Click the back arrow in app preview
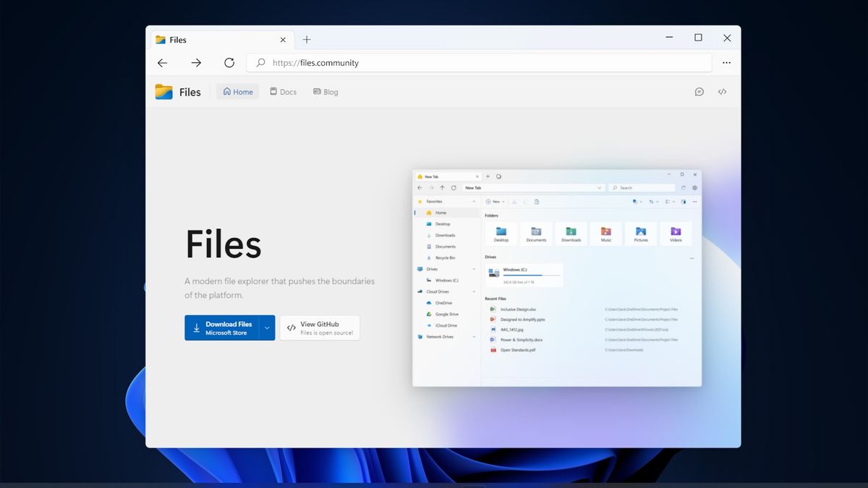 pyautogui.click(x=420, y=188)
